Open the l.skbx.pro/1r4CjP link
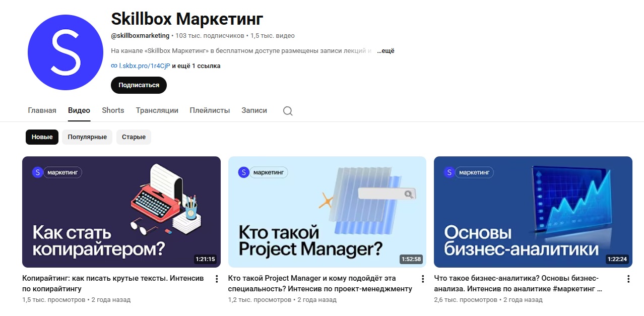644x316 pixels. point(145,66)
